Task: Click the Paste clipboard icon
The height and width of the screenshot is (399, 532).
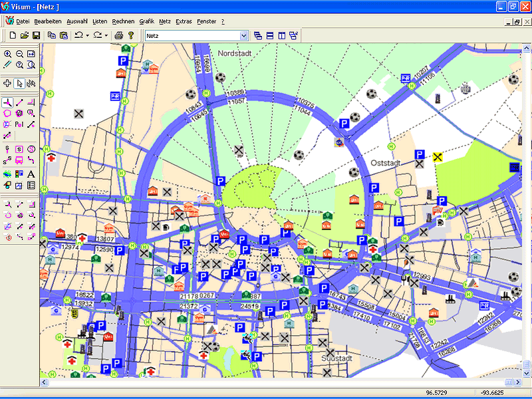Action: click(63, 35)
